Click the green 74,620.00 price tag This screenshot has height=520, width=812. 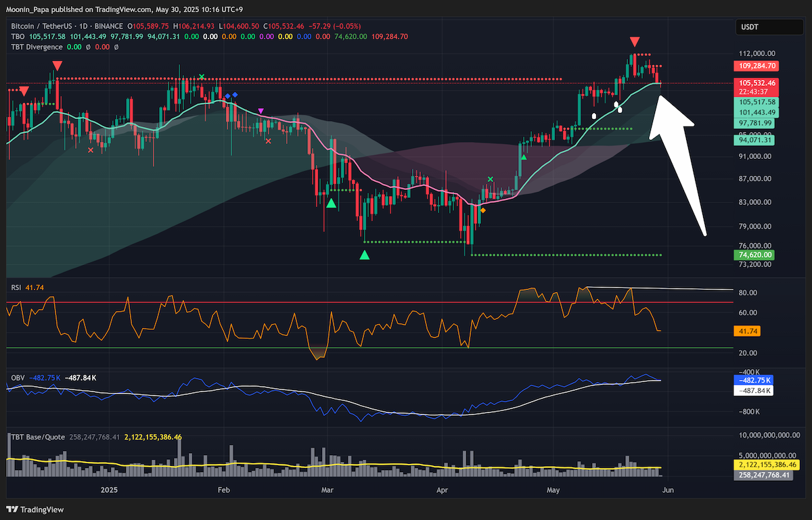coord(754,255)
